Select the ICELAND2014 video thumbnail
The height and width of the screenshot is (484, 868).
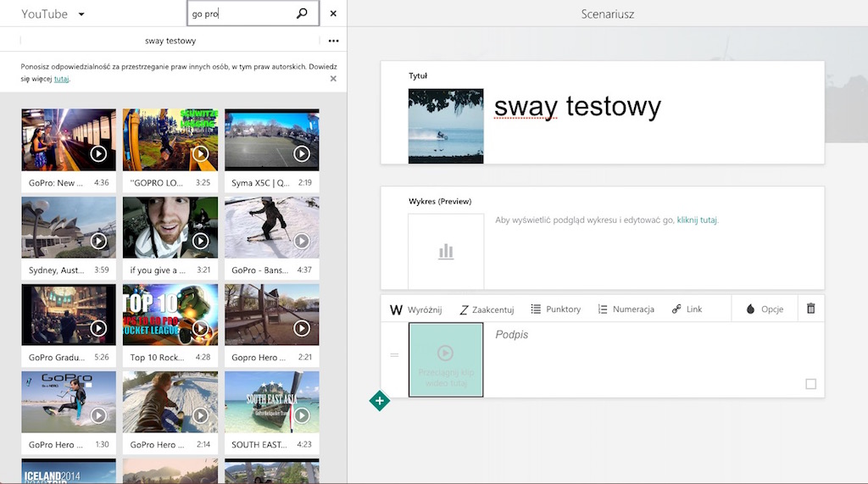coord(69,471)
